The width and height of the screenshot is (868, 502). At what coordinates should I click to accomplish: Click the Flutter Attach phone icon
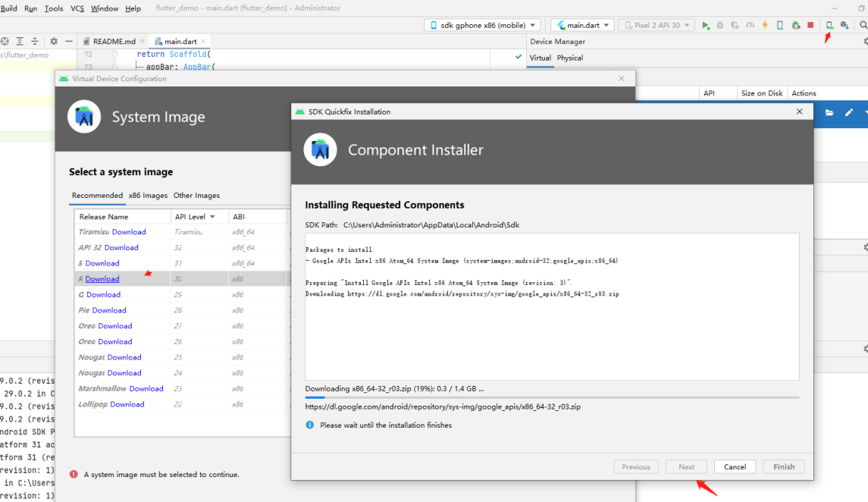(x=780, y=26)
